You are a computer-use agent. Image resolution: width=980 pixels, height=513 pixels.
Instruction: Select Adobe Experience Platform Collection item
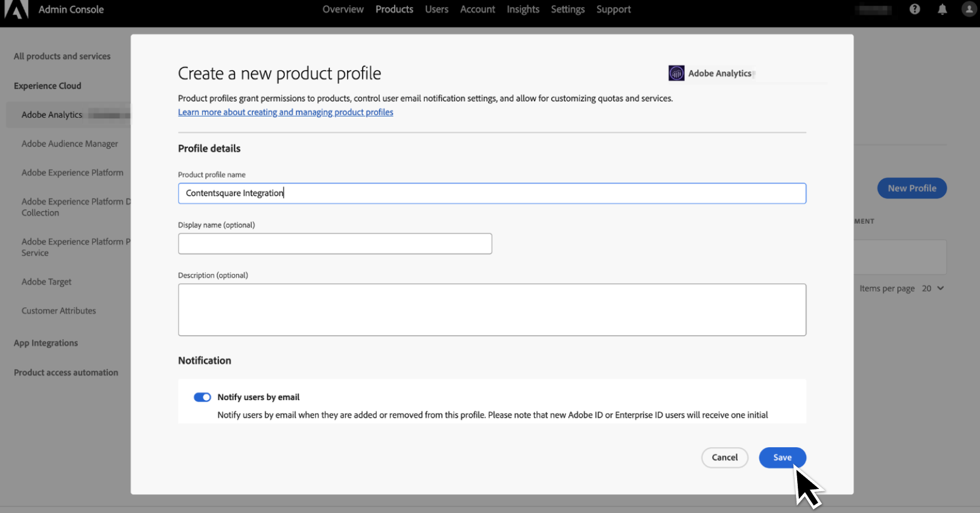[76, 207]
